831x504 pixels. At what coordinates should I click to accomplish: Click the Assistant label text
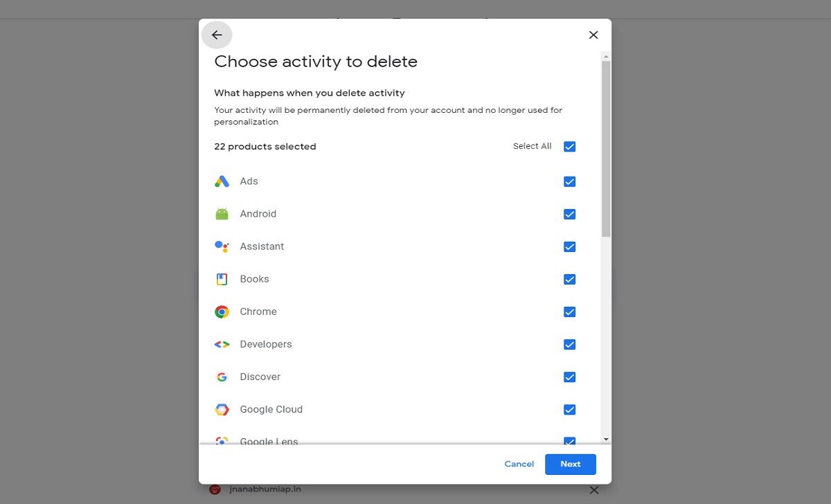tap(262, 246)
